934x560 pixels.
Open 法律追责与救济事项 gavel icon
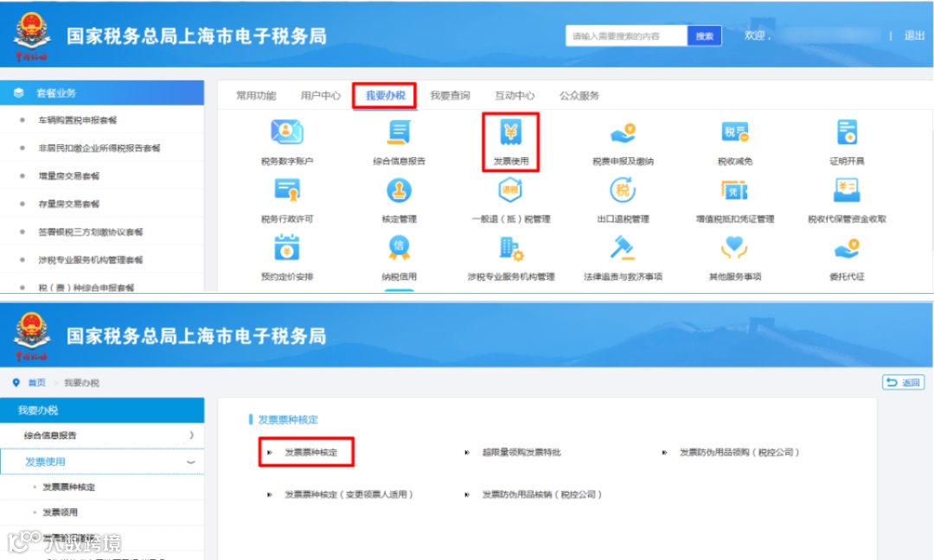pyautogui.click(x=623, y=247)
